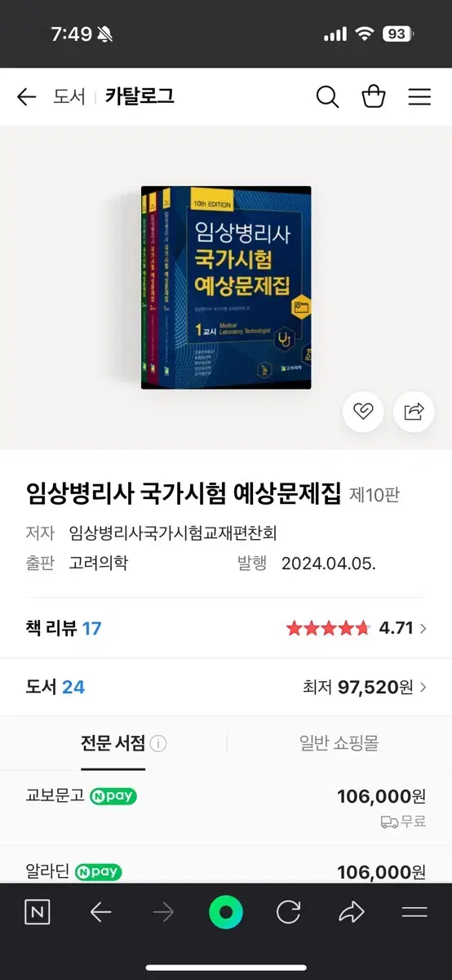
Task: Toggle the heart wishlist button
Action: click(363, 411)
